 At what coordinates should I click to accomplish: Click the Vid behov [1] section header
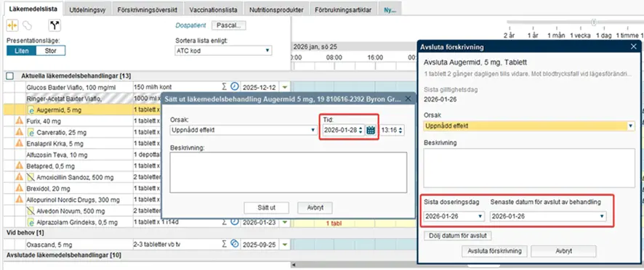(25, 233)
